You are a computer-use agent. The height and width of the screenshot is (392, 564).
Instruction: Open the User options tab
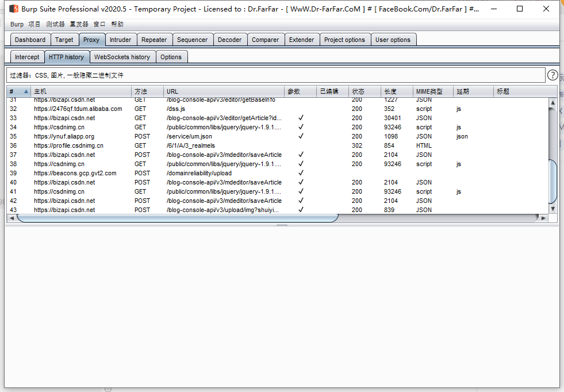point(393,40)
